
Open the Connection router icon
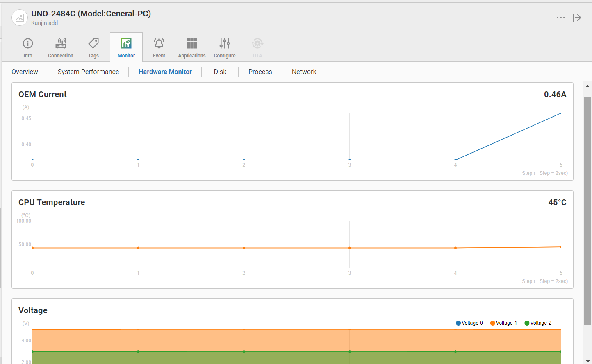[x=61, y=43]
